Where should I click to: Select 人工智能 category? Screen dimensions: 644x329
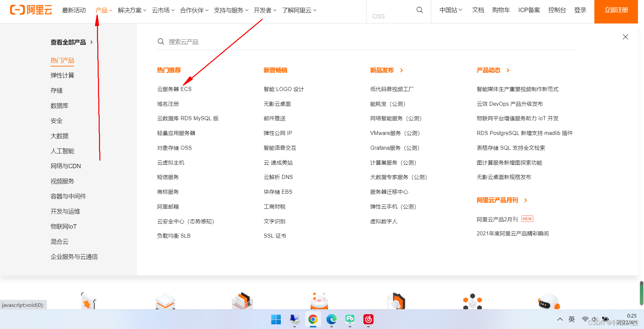62,151
